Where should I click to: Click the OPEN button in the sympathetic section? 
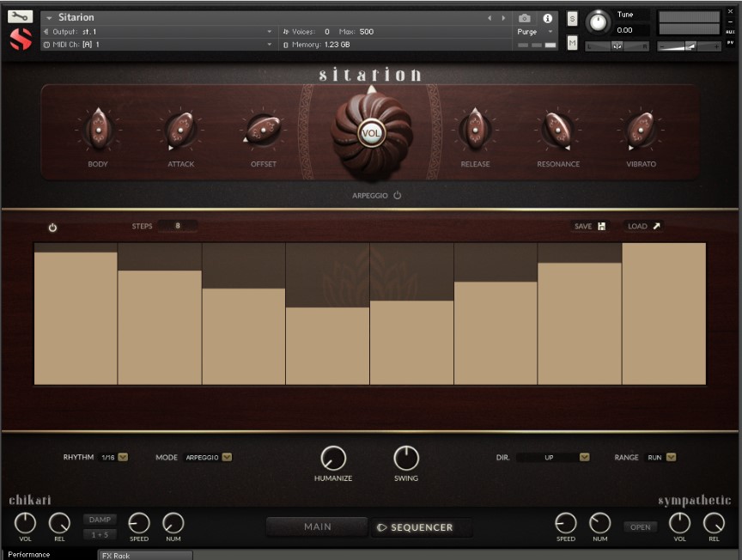point(640,527)
